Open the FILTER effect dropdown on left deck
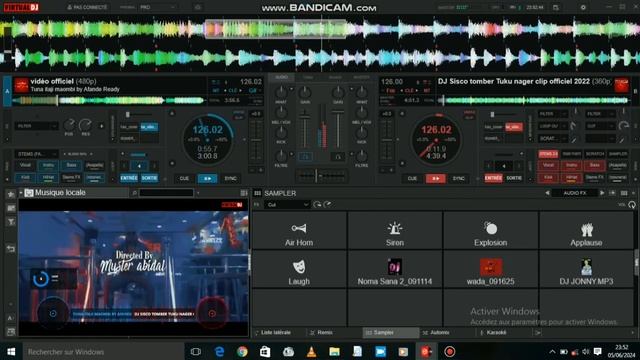 pos(36,126)
